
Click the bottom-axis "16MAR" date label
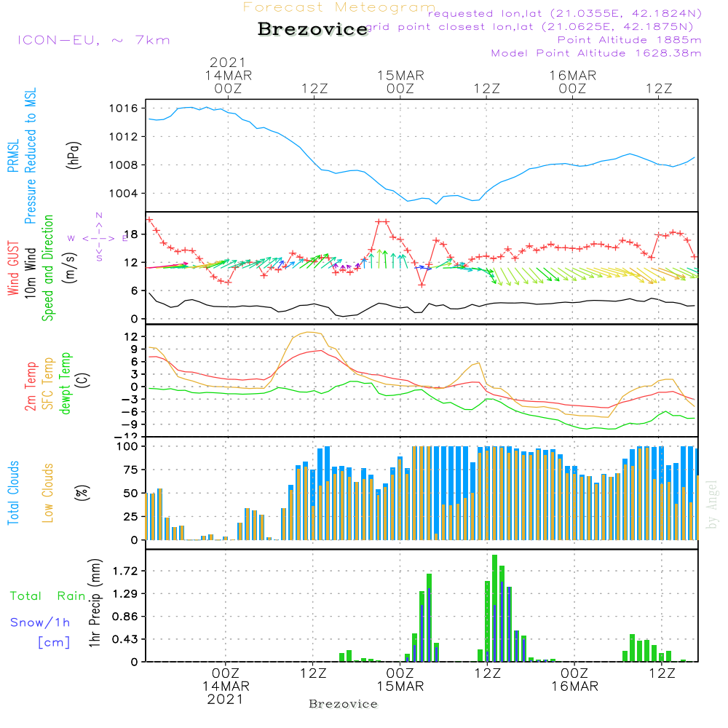(575, 687)
